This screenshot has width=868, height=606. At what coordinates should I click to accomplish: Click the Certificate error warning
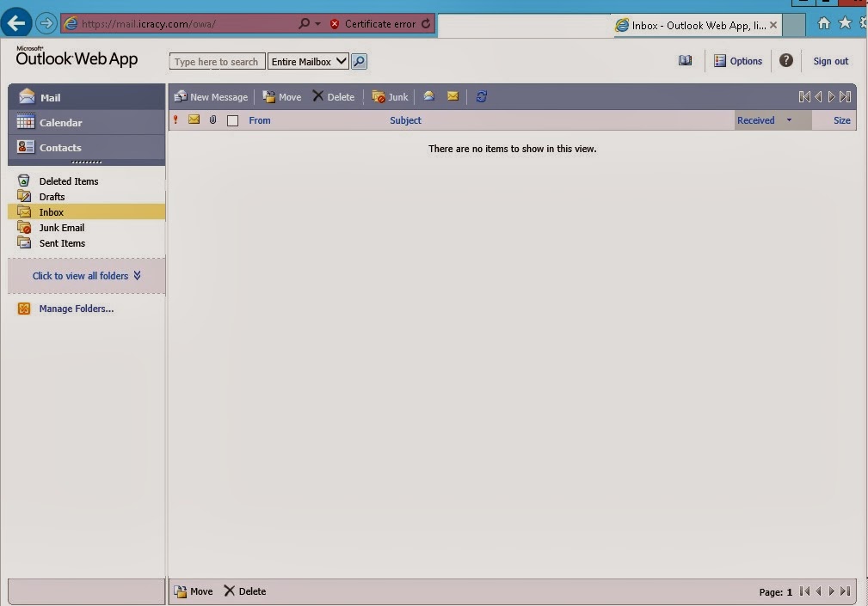pos(372,24)
